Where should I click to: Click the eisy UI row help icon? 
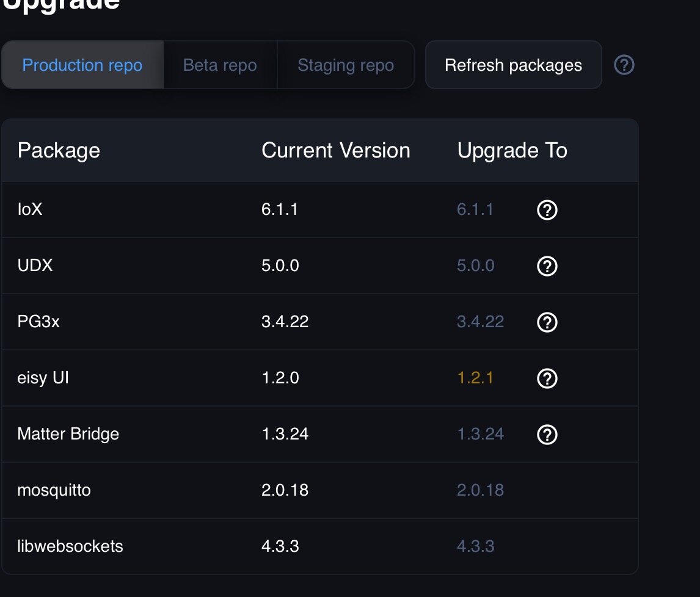coord(547,378)
